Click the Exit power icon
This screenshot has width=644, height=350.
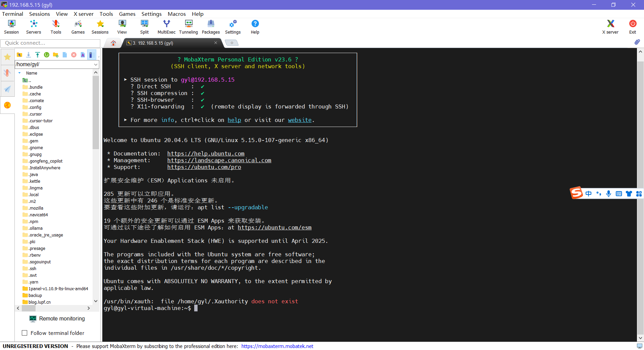633,27
